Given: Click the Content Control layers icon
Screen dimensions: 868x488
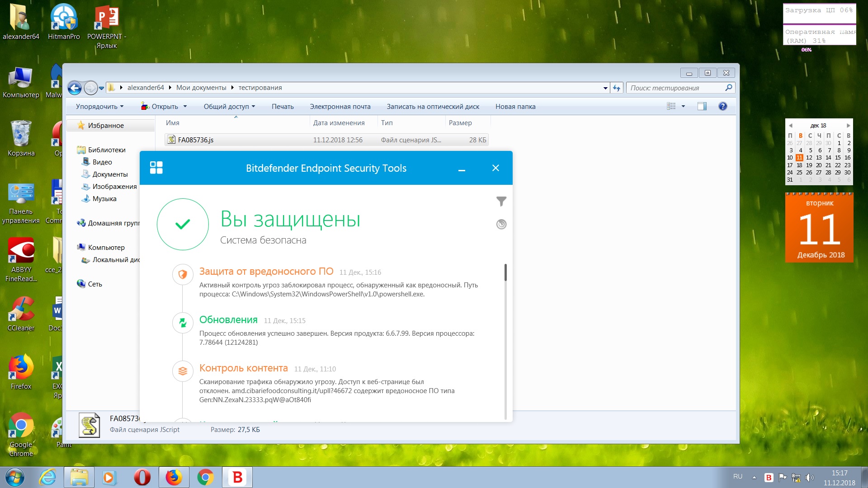Looking at the screenshot, I should (x=183, y=371).
